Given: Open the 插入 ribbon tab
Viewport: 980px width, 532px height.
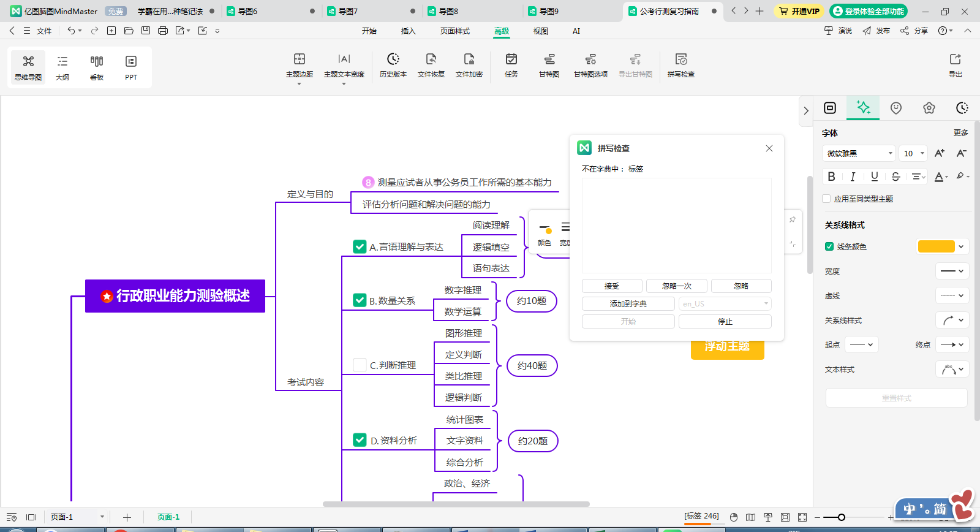Looking at the screenshot, I should click(x=408, y=31).
